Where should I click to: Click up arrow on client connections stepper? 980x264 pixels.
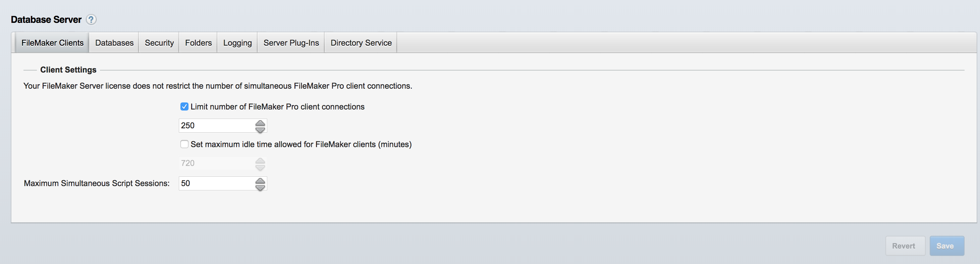(260, 123)
